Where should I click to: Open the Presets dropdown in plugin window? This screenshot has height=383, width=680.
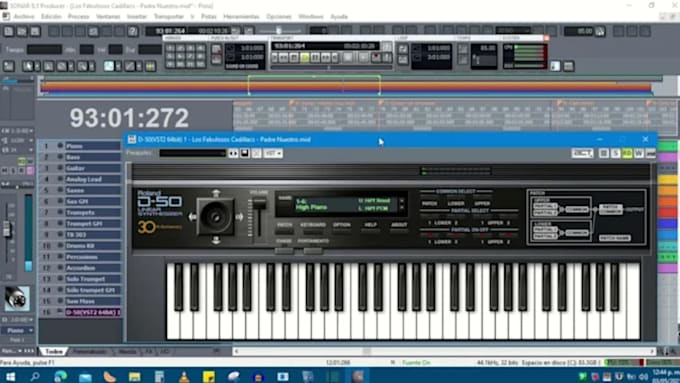(x=193, y=153)
